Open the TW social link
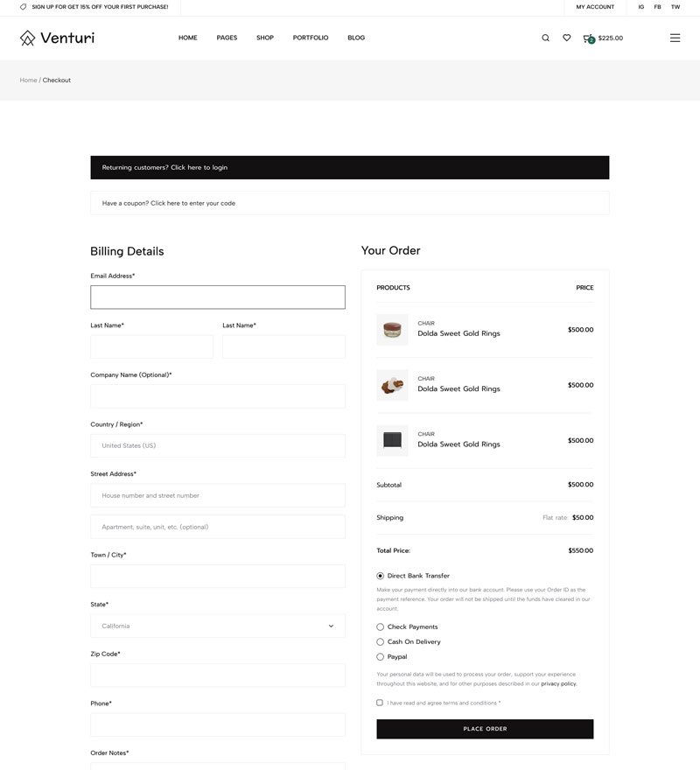700x770 pixels. 675,7
